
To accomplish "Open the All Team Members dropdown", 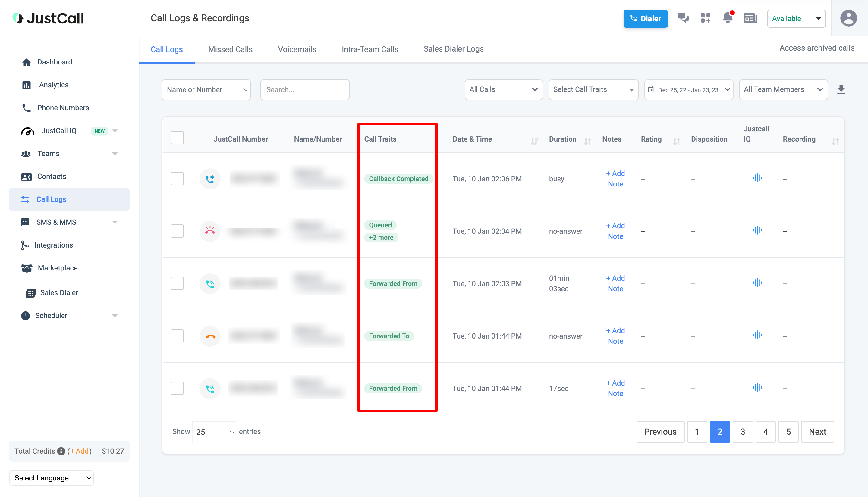I will point(783,89).
